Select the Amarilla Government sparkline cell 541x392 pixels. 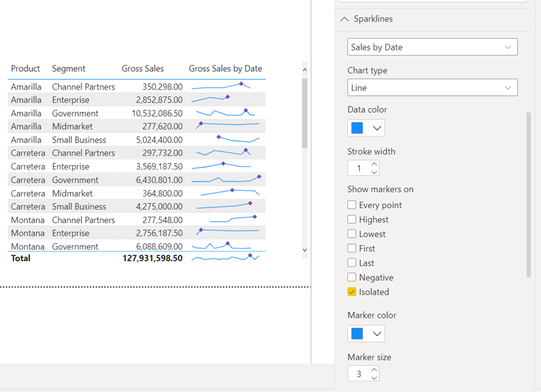(x=225, y=113)
